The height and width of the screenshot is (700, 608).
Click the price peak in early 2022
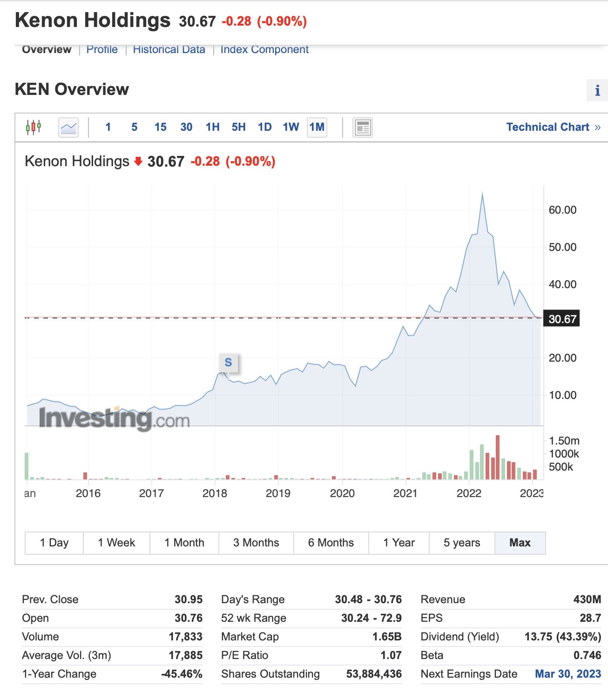pos(482,193)
